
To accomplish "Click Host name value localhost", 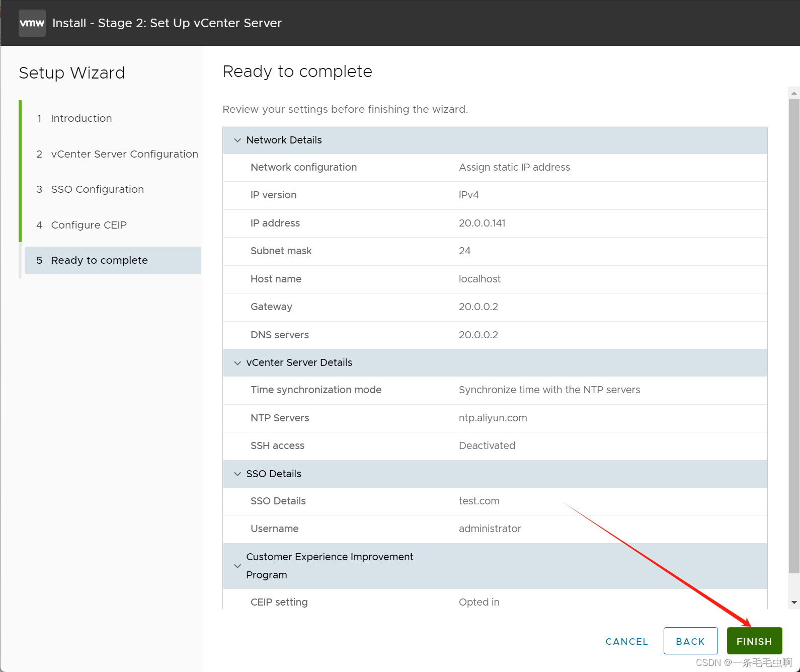I will tap(479, 279).
